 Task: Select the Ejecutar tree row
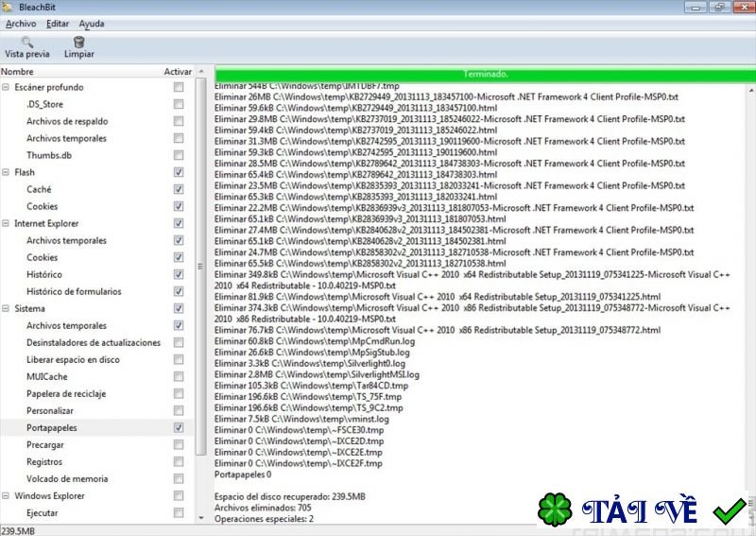coord(96,513)
